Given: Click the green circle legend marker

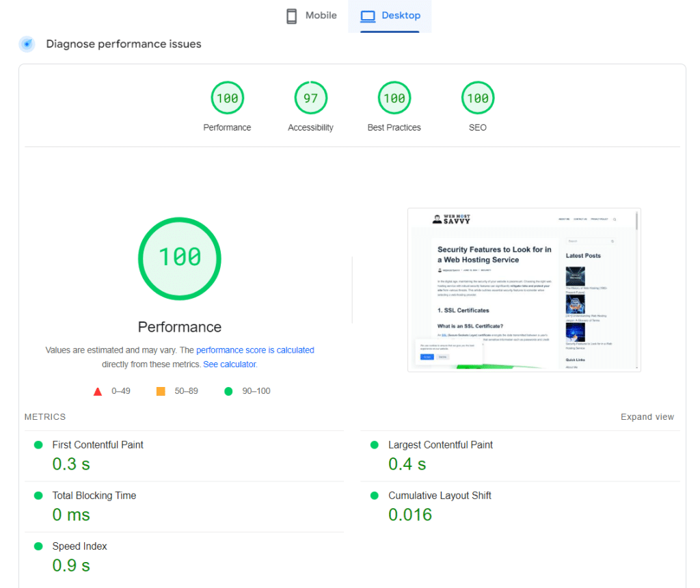Looking at the screenshot, I should [228, 390].
